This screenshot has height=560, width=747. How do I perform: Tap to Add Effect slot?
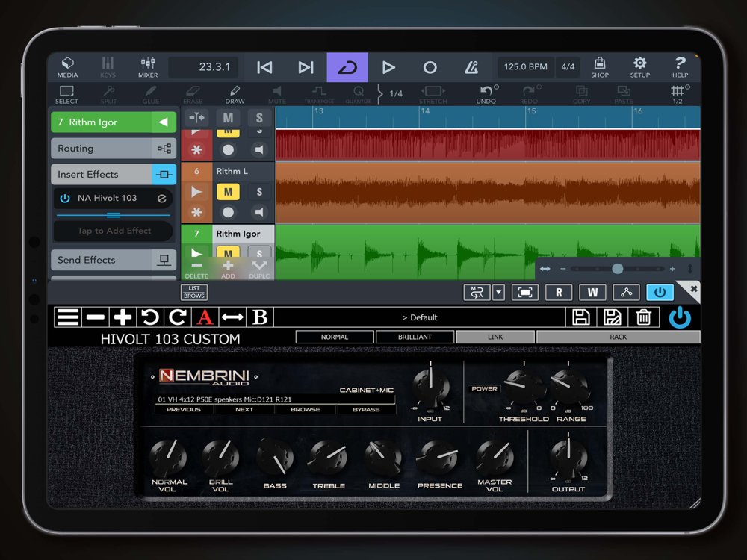click(114, 231)
